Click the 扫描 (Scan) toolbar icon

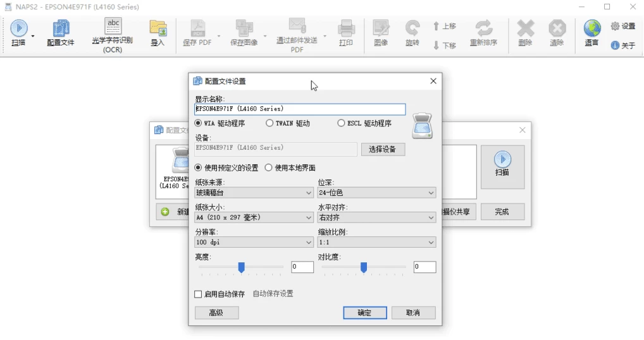[19, 28]
